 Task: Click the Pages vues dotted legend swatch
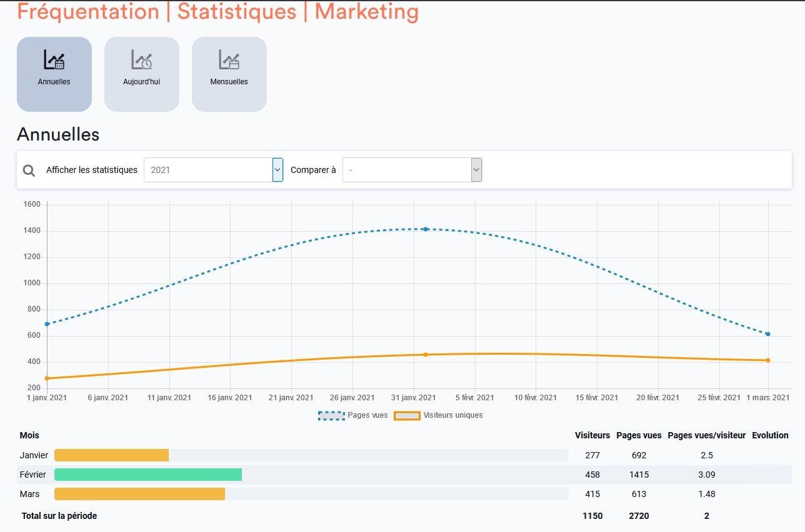click(x=331, y=416)
